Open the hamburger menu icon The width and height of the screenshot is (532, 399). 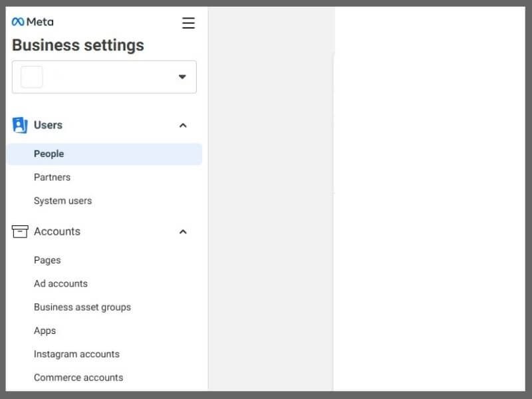188,23
